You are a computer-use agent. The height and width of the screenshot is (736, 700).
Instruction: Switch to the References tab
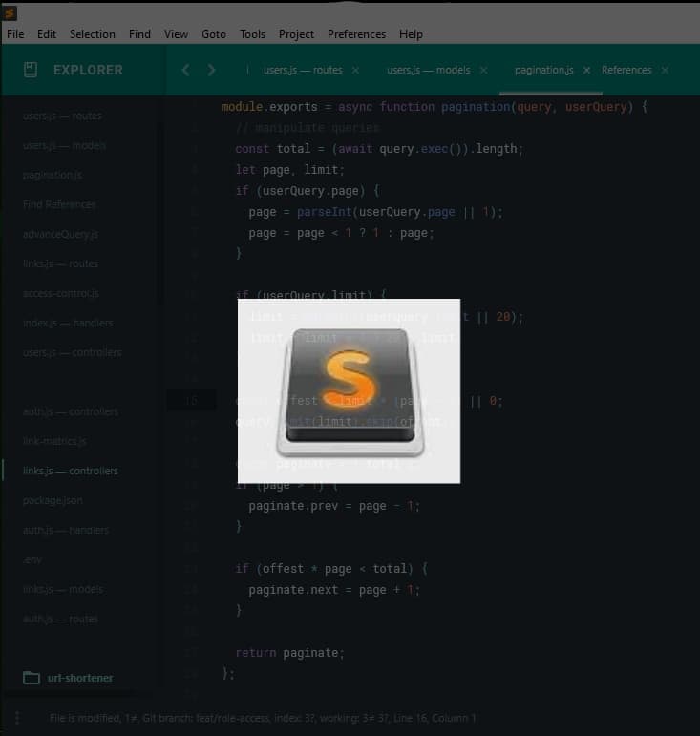click(626, 71)
